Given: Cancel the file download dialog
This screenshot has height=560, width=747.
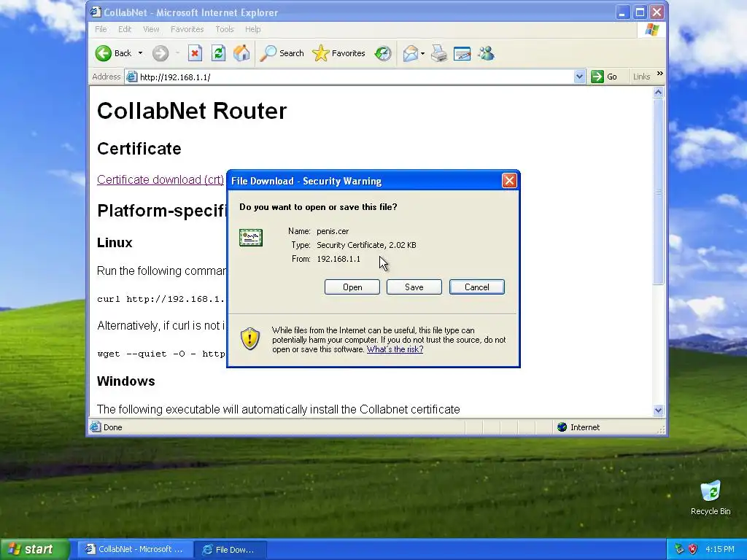Looking at the screenshot, I should coord(477,287).
